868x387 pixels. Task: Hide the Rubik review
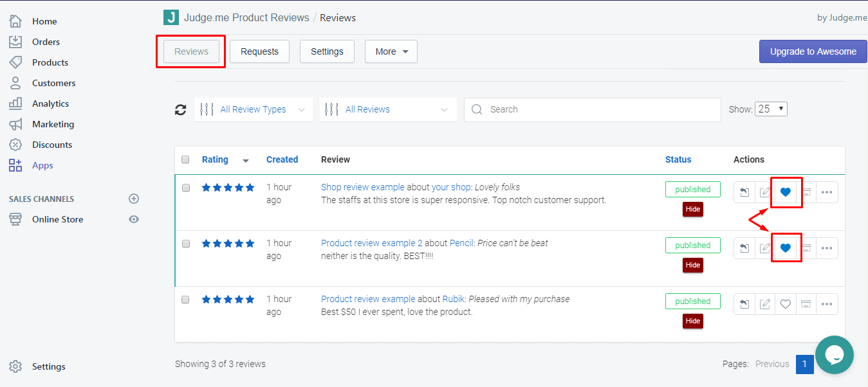(x=693, y=321)
